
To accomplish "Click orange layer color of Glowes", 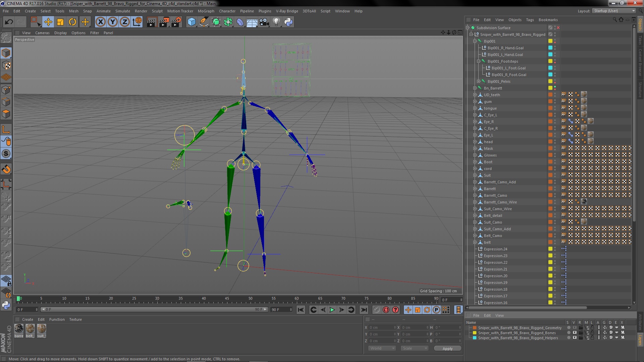I will point(550,155).
